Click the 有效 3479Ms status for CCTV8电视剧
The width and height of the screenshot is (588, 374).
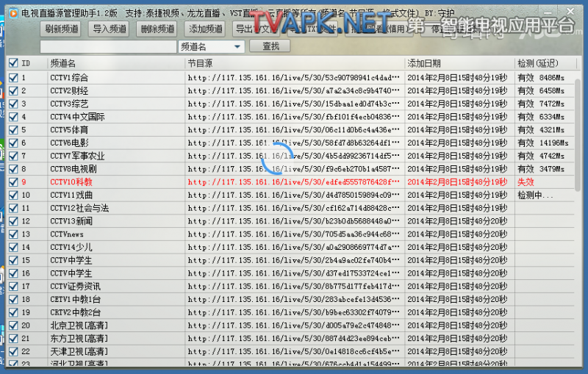pyautogui.click(x=541, y=169)
